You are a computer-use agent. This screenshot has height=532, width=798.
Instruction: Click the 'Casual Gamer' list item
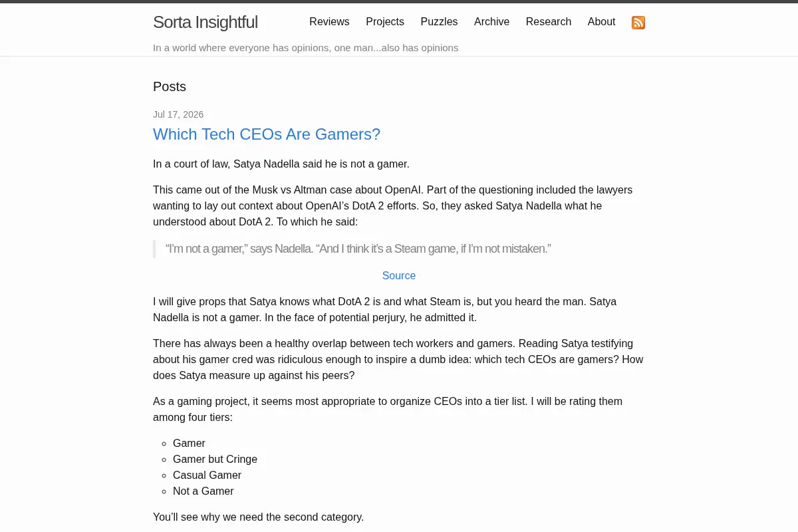coord(207,475)
